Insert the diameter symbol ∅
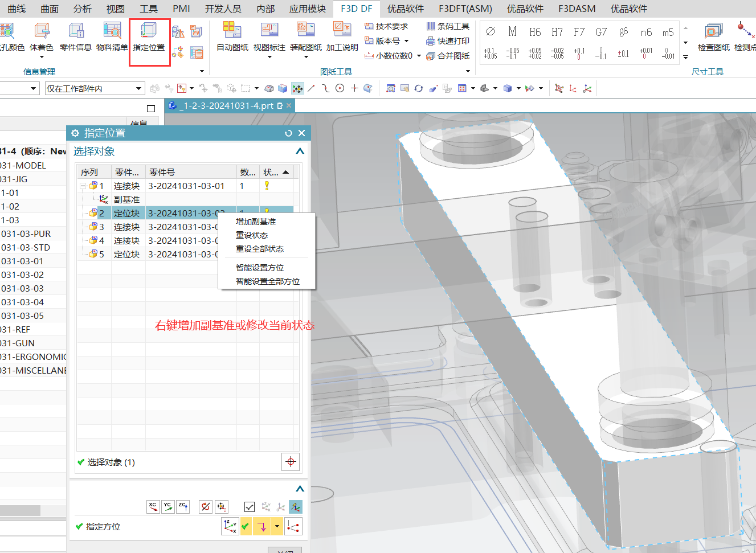The width and height of the screenshot is (756, 553). click(x=491, y=32)
